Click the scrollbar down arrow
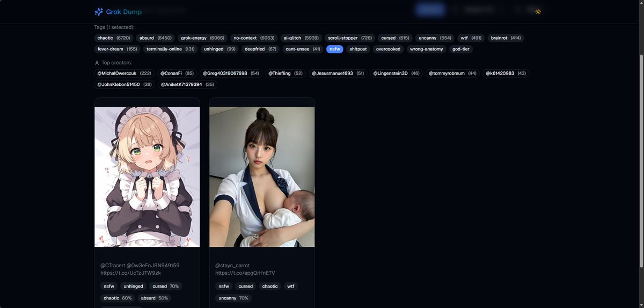Image resolution: width=644 pixels, height=308 pixels. [x=641, y=305]
